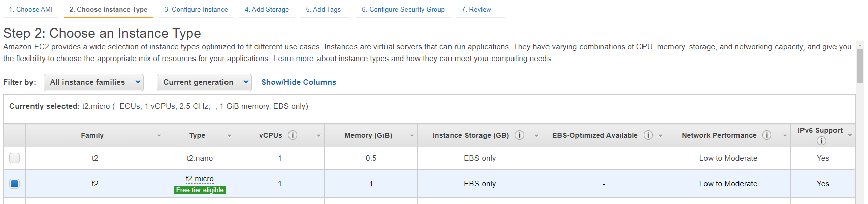Go to the Choose AMI step tab

tap(30, 9)
